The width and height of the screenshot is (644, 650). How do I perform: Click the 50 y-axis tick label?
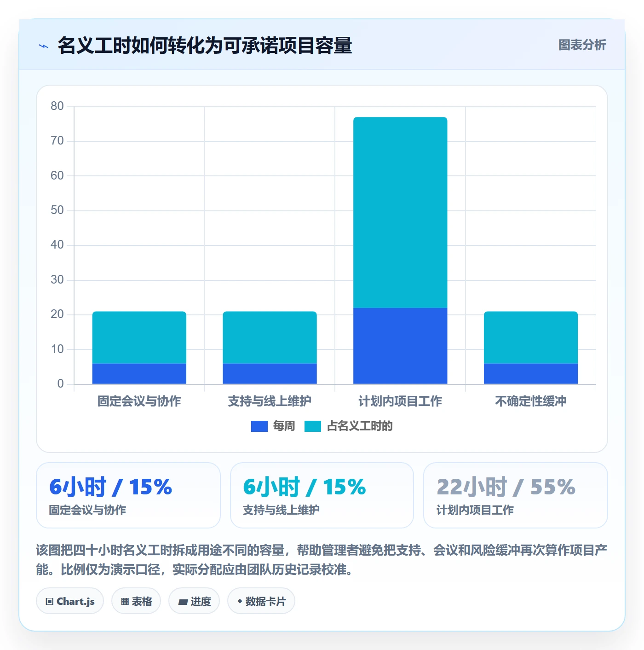57,210
